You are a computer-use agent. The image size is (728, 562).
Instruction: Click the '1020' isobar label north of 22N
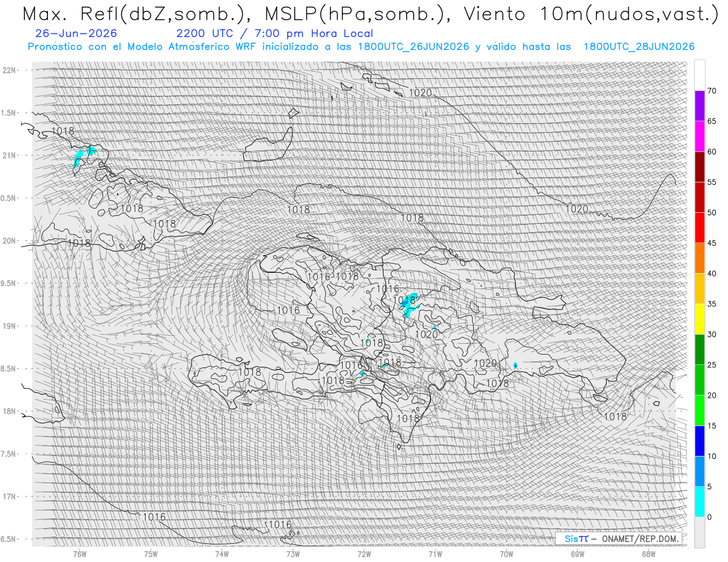point(420,93)
